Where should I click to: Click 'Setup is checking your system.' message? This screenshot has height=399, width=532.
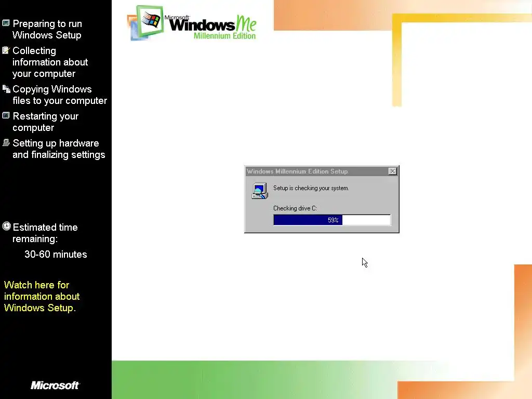click(x=311, y=188)
